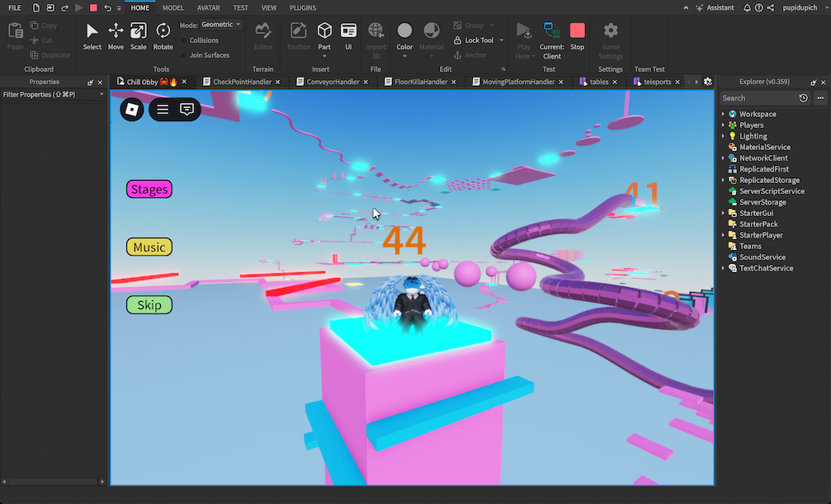
Task: Open the Filter Properties dropdown arrow
Action: [102, 94]
